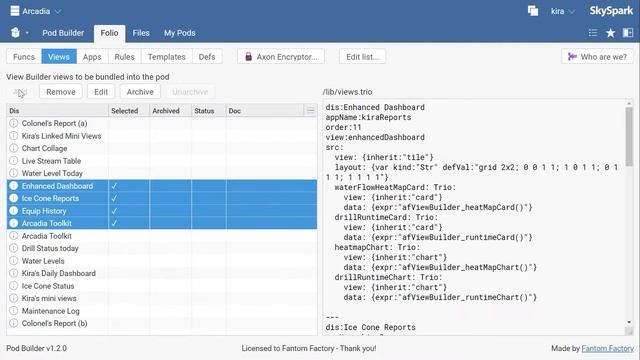The height and width of the screenshot is (360, 640).
Task: Select the Water Level Today row
Action: tap(162, 173)
